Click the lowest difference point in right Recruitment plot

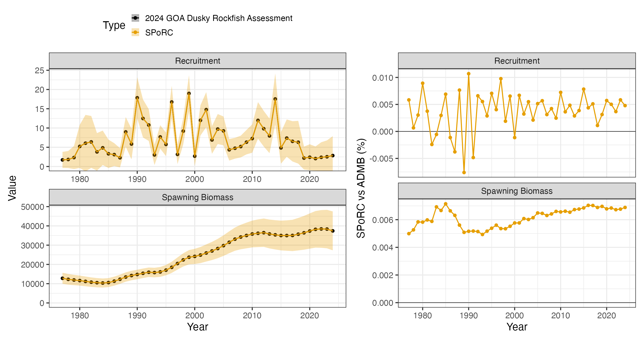tap(464, 173)
